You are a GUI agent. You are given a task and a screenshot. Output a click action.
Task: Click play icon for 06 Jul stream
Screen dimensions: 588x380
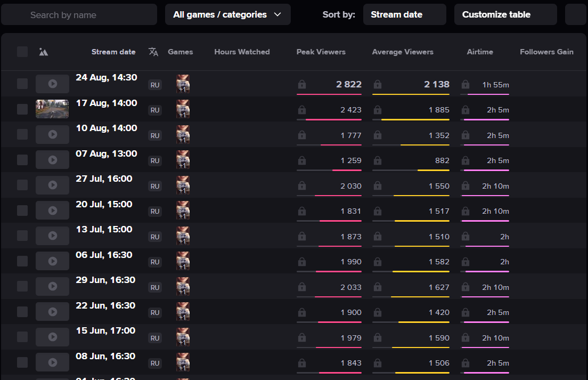click(52, 261)
